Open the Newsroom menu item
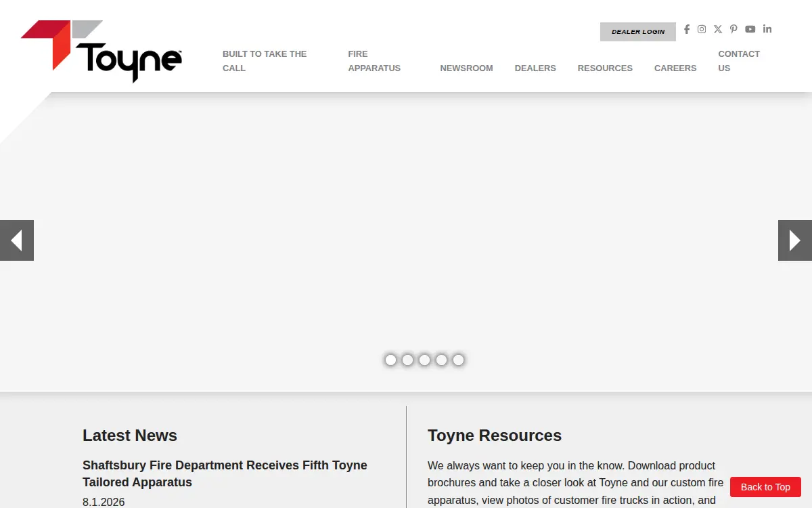This screenshot has width=812, height=508. [x=466, y=68]
